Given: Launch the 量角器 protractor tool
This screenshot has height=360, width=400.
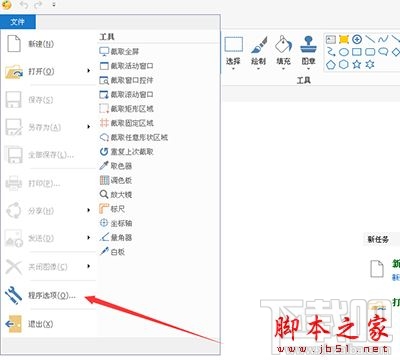Looking at the screenshot, I should (x=116, y=237).
